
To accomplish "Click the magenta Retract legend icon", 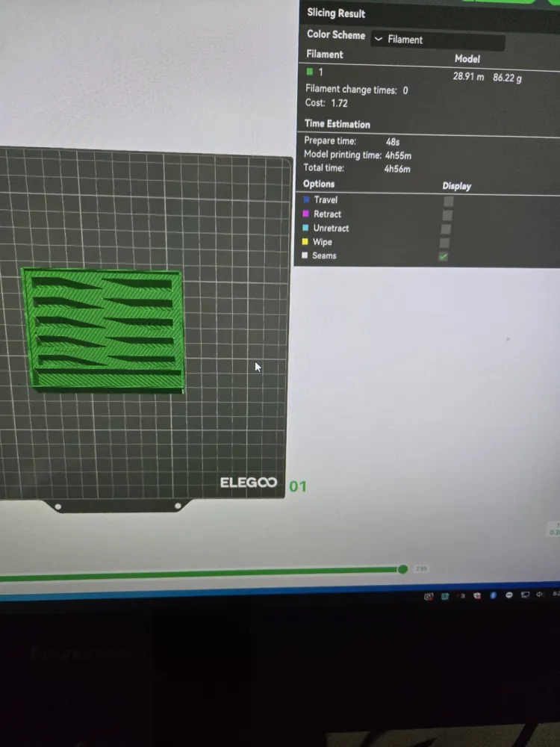I will tap(305, 214).
